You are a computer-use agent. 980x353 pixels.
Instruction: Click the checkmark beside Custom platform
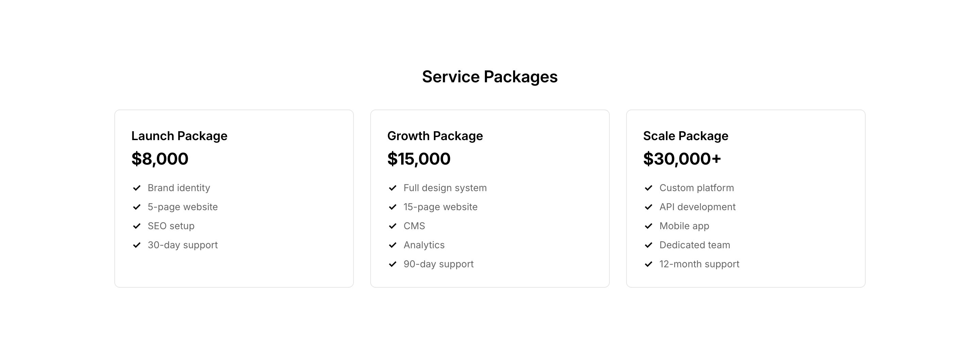pos(649,188)
